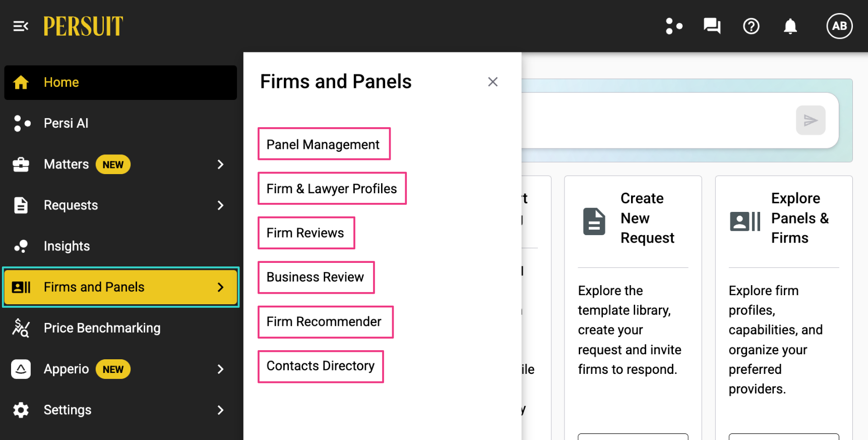Click the Settings gear icon
Viewport: 868px width, 440px height.
click(x=21, y=410)
